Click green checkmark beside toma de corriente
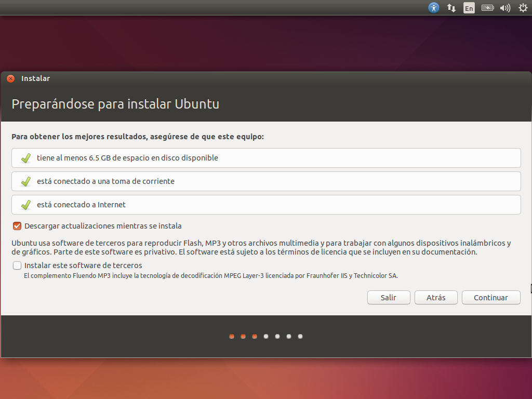This screenshot has height=399, width=532. [x=26, y=181]
